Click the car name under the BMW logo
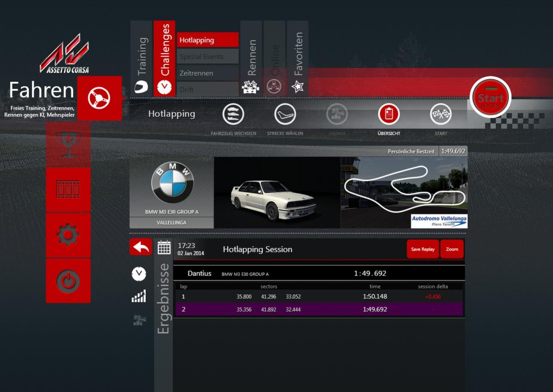The height and width of the screenshot is (392, 553). coord(172,212)
